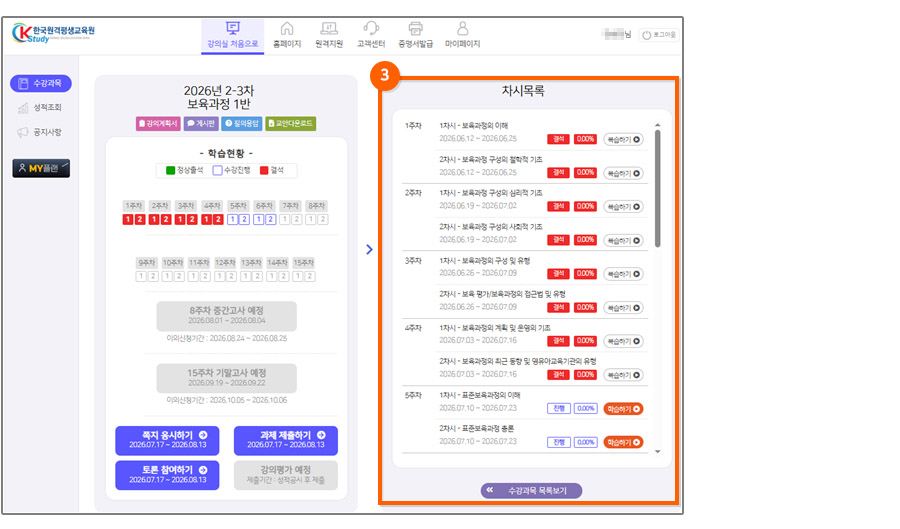The height and width of the screenshot is (529, 900).
Task: Click the 수강과목 목록보기 button
Action: 532,491
